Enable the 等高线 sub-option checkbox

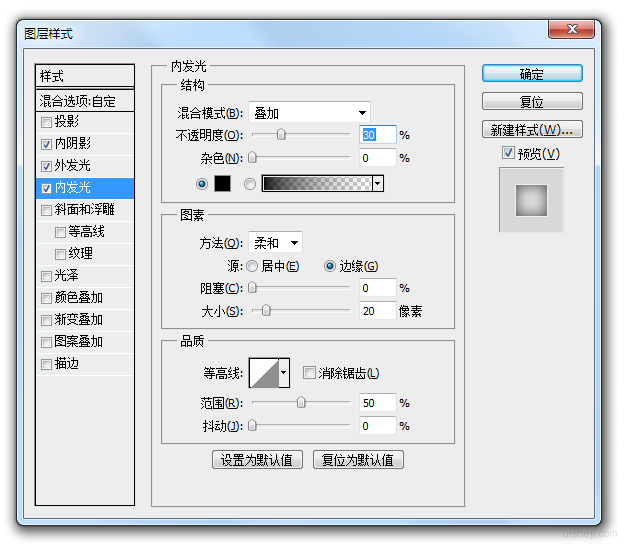[x=60, y=232]
